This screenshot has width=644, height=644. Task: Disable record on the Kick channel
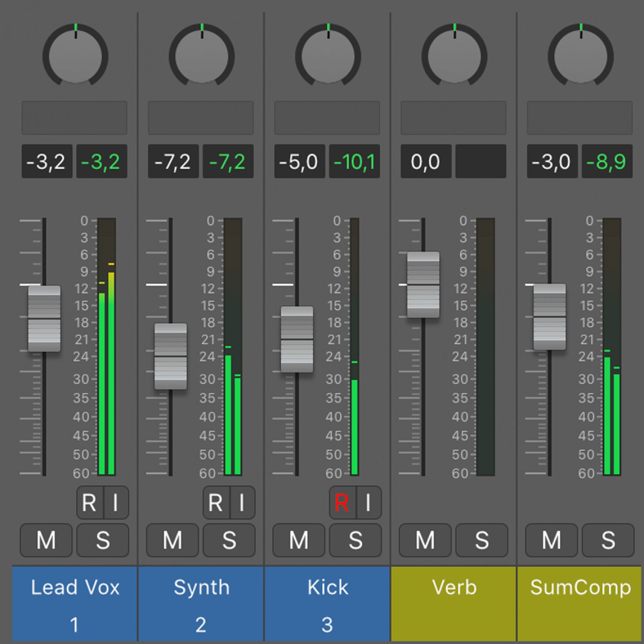342,502
